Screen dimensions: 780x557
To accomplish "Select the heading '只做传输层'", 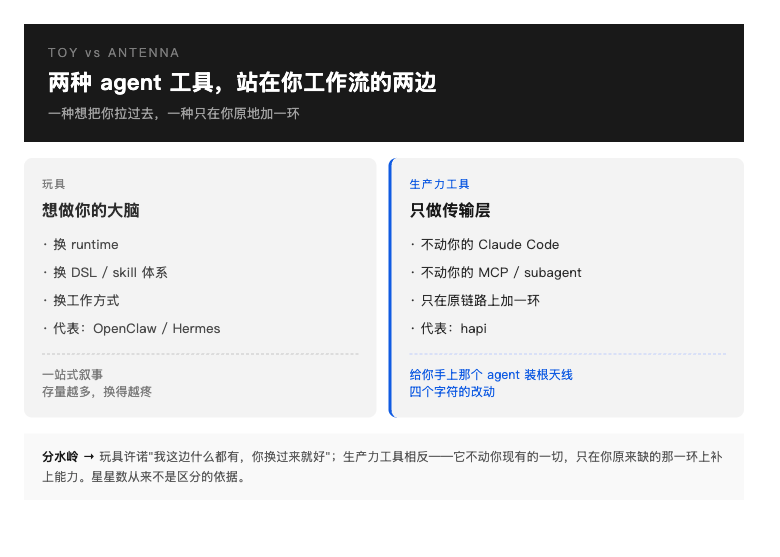I will pyautogui.click(x=450, y=210).
